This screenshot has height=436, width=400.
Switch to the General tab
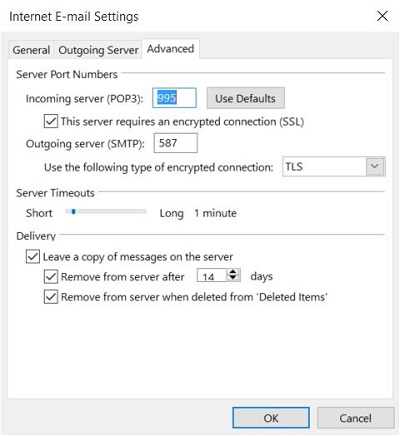click(31, 50)
